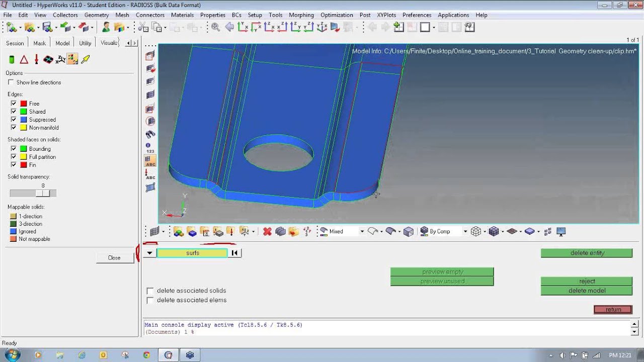The height and width of the screenshot is (362, 644).
Task: Open the Mixed geometry color dropdown
Action: 362,231
